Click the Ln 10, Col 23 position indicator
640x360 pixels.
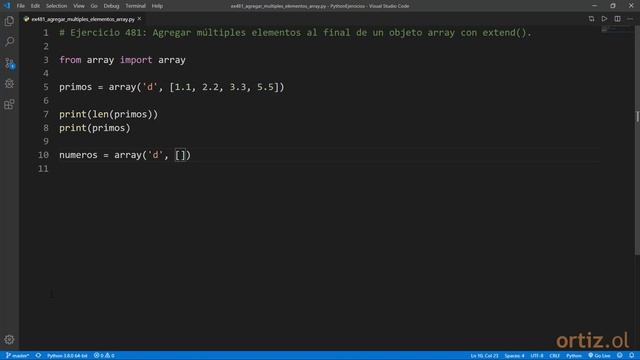pyautogui.click(x=484, y=356)
